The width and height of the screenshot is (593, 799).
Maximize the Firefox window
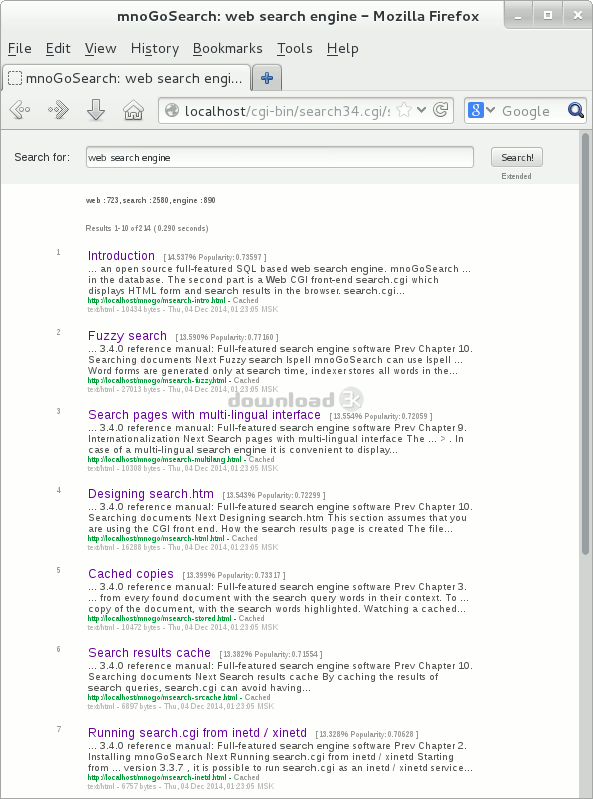548,15
